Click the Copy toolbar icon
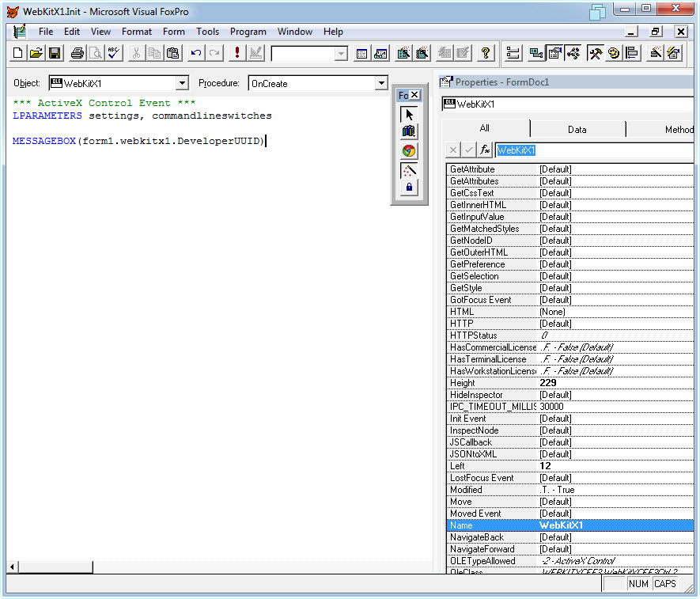 point(154,53)
